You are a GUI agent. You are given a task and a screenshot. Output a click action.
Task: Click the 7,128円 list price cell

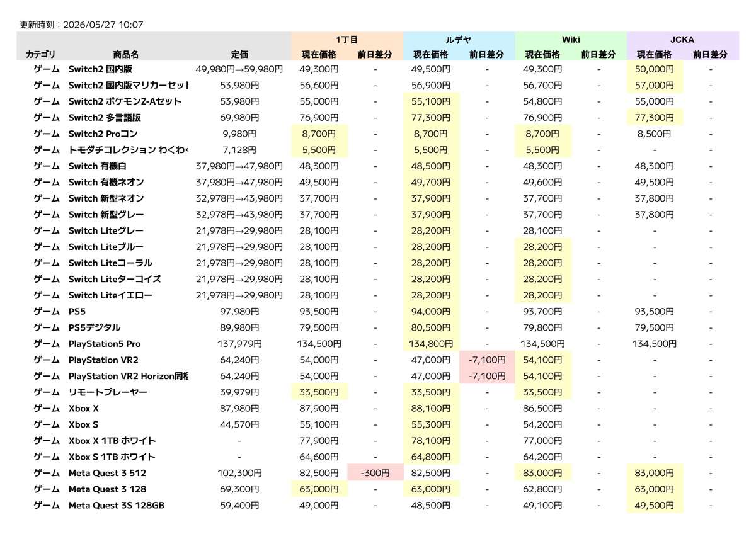(x=239, y=150)
